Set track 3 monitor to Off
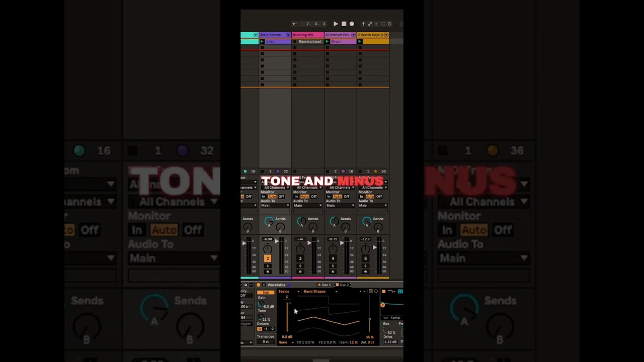The image size is (644, 362). (314, 197)
